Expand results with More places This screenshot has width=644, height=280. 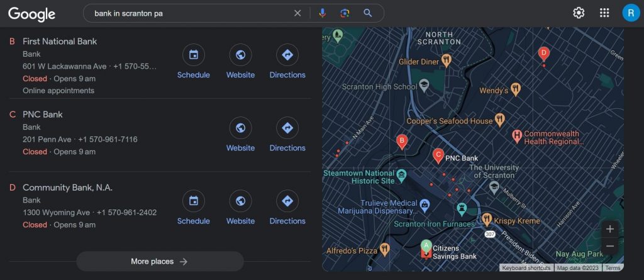[160, 262]
